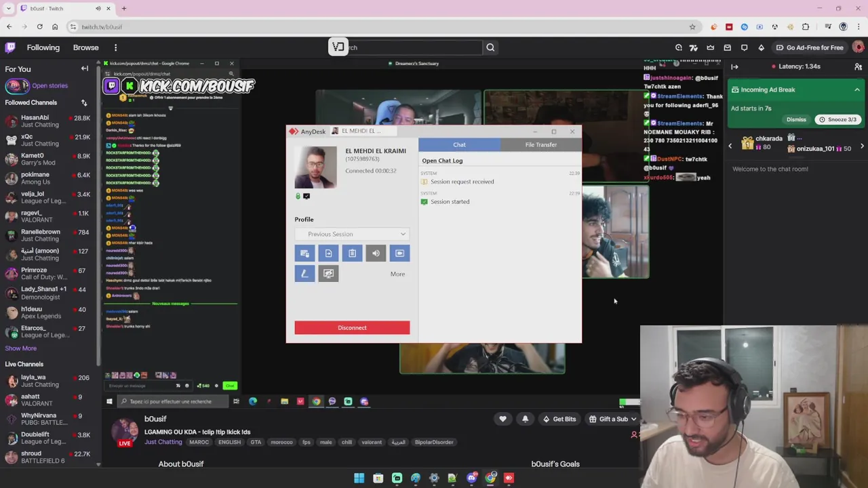
Task: Click the valorant tag
Action: pos(372,442)
